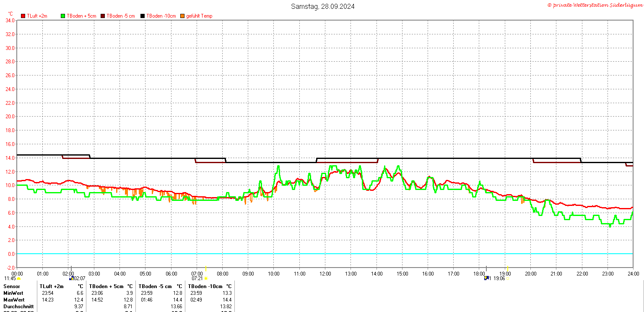Click the yellow sun icon beside 11:45
The height and width of the screenshot is (312, 644).
19,278
